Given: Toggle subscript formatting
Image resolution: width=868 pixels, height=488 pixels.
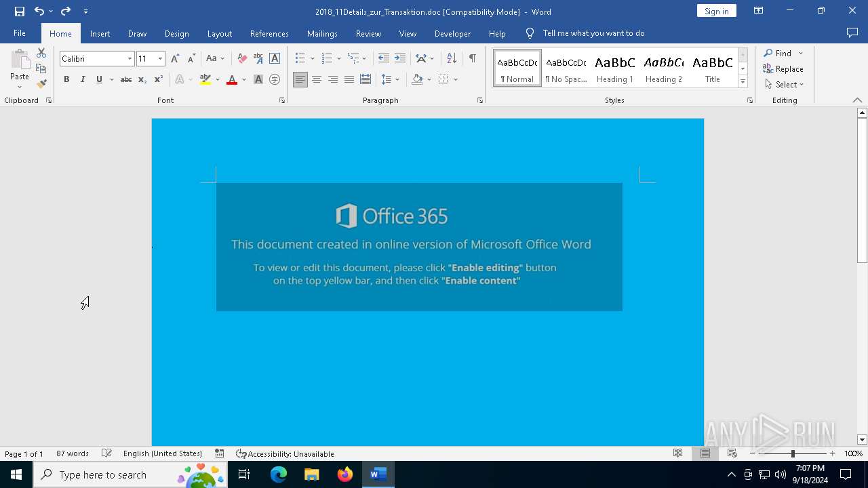Looking at the screenshot, I should click(142, 79).
